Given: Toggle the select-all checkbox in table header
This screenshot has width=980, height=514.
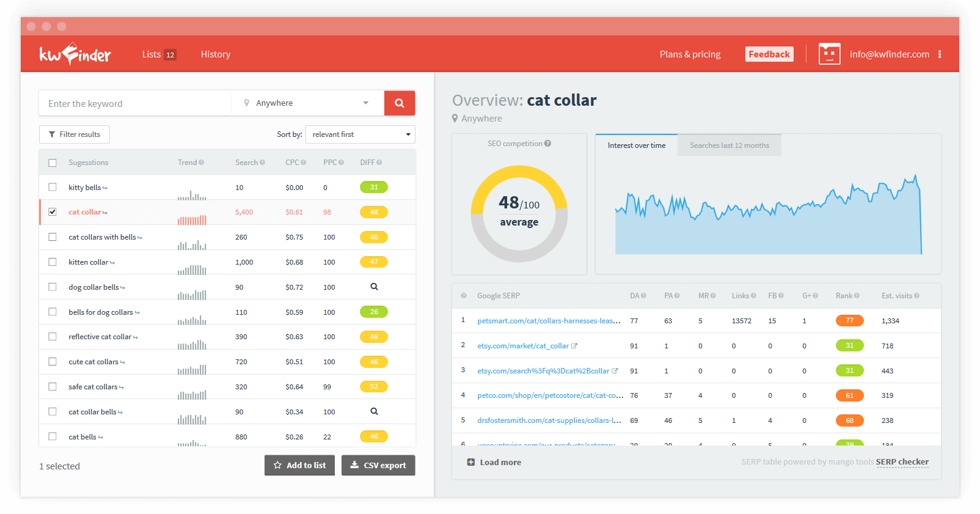Looking at the screenshot, I should 53,163.
